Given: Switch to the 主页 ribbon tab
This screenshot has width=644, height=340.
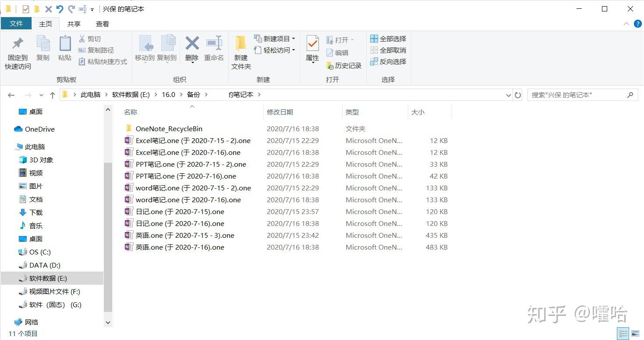Looking at the screenshot, I should coord(46,24).
